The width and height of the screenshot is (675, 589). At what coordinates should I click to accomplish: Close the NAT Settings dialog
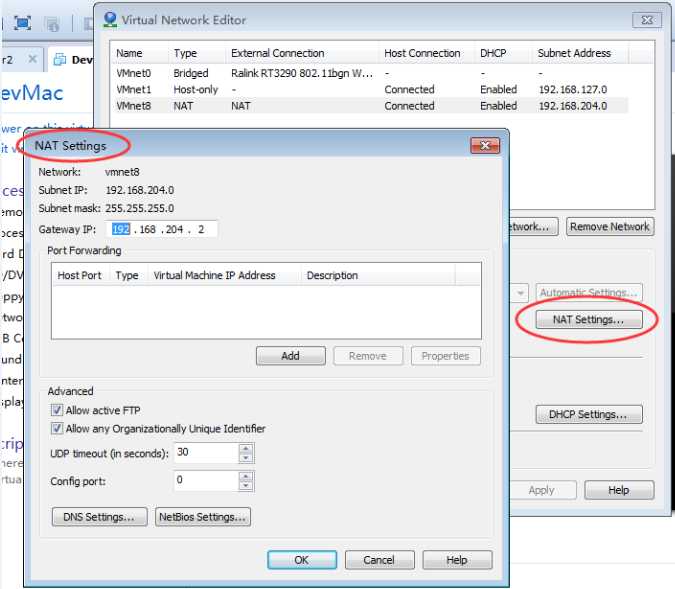pyautogui.click(x=485, y=146)
